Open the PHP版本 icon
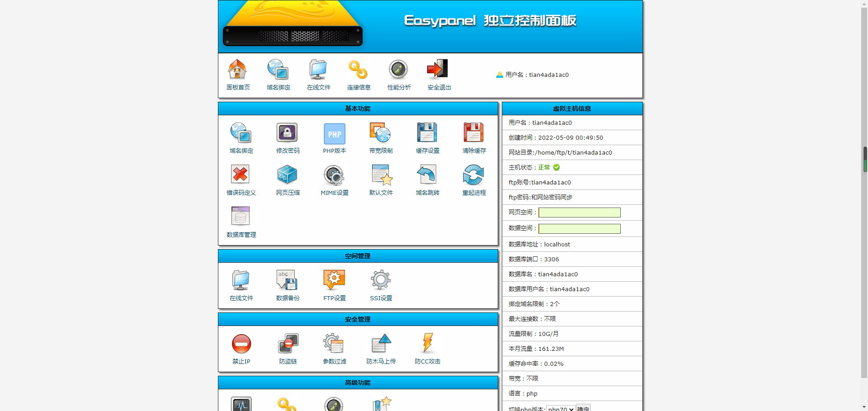 click(x=335, y=133)
